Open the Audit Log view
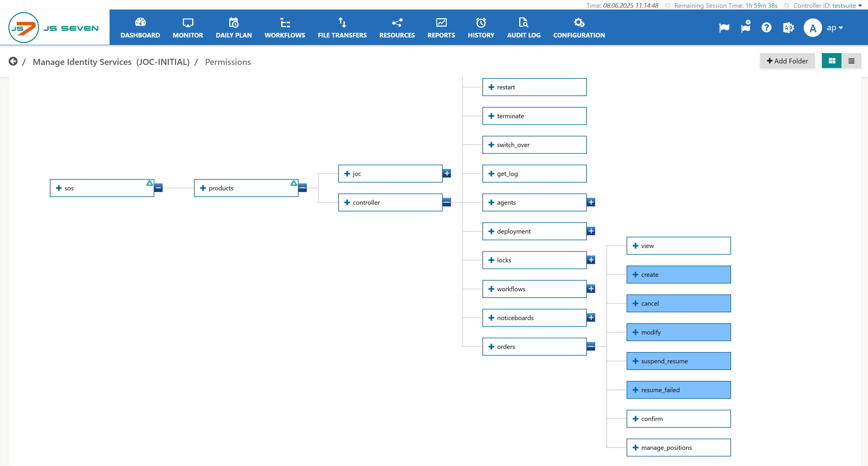Screen dimensions: 868x466 [x=524, y=28]
